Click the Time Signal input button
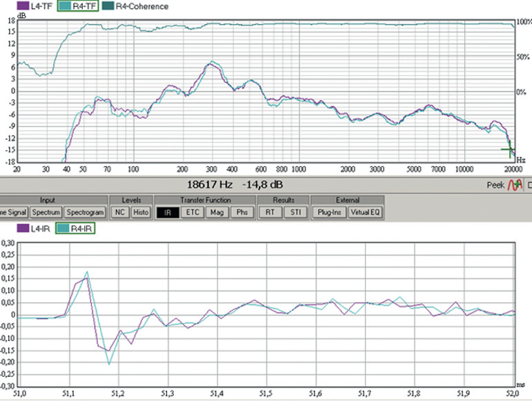The height and width of the screenshot is (401, 532). pyautogui.click(x=14, y=213)
